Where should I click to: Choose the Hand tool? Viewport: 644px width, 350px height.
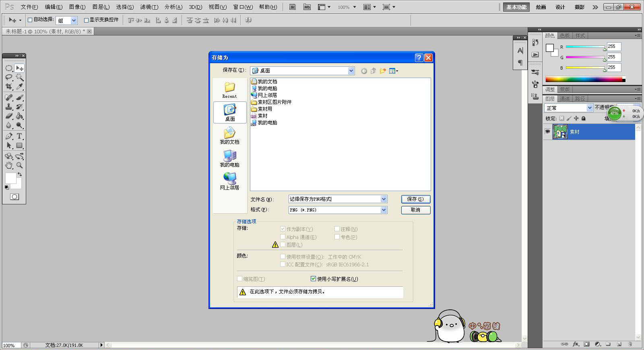(9, 165)
